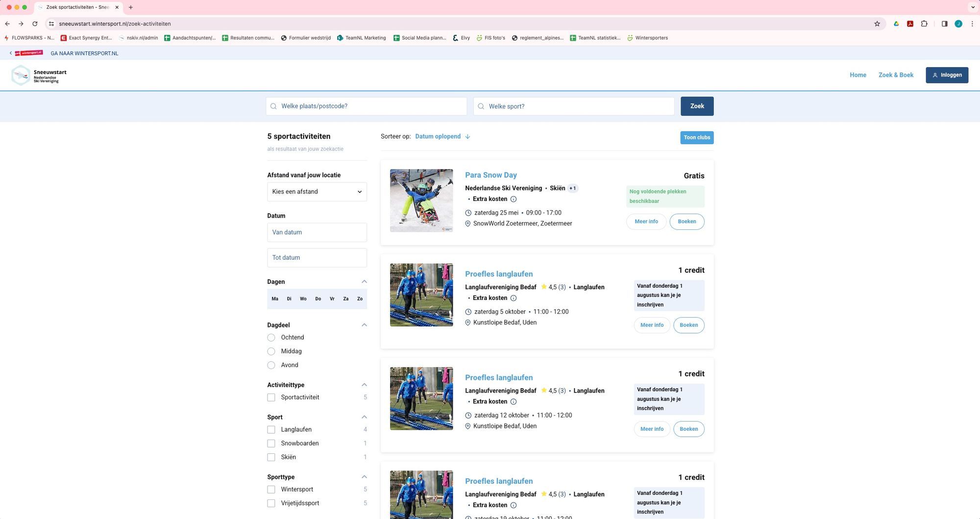The width and height of the screenshot is (980, 519).
Task: Open the red PDF extension icon
Action: 910,24
